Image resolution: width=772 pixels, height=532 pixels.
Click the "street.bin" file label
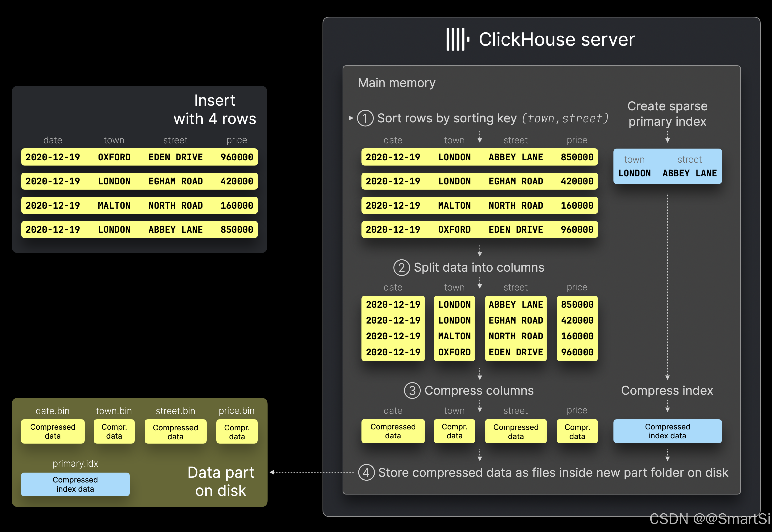[x=175, y=411]
